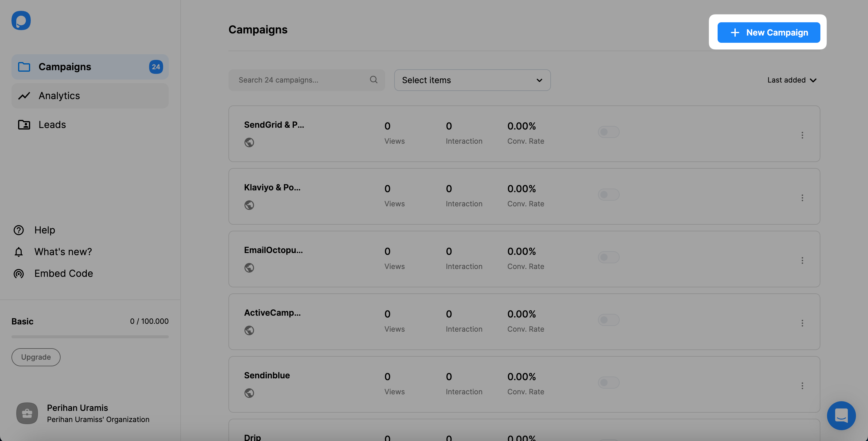Click the Upgrade button
868x441 pixels.
pos(36,357)
